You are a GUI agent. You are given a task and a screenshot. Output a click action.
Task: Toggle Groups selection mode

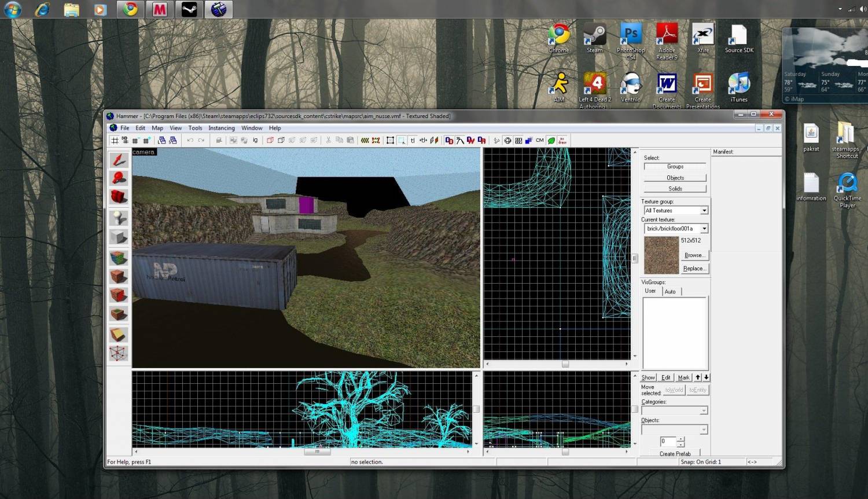[x=675, y=167]
